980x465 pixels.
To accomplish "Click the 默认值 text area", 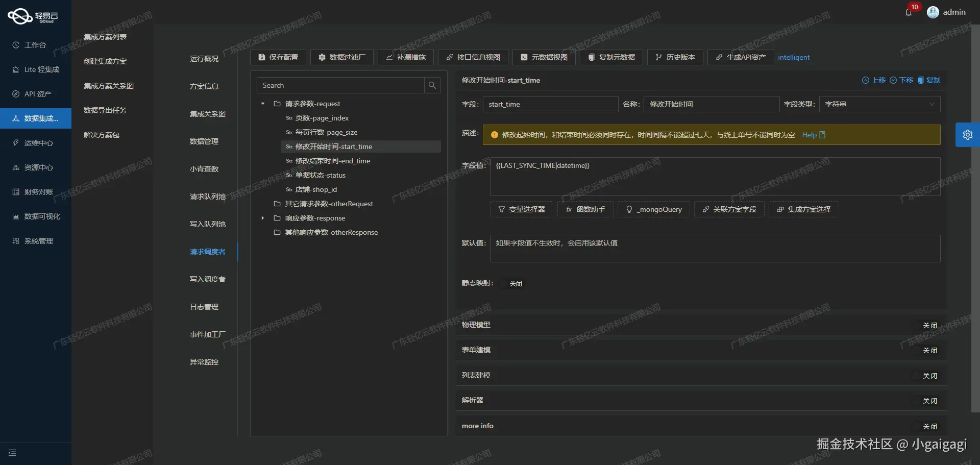I will [715, 249].
